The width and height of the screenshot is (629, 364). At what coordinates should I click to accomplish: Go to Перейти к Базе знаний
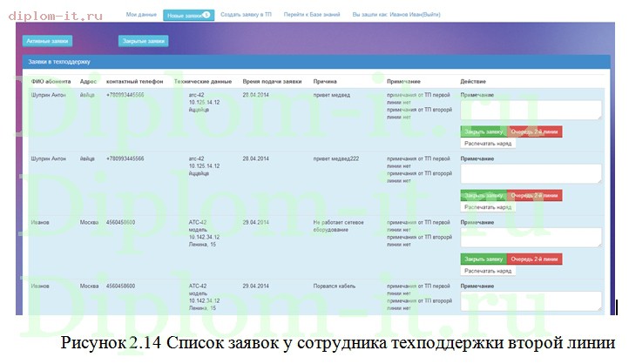coord(312,15)
